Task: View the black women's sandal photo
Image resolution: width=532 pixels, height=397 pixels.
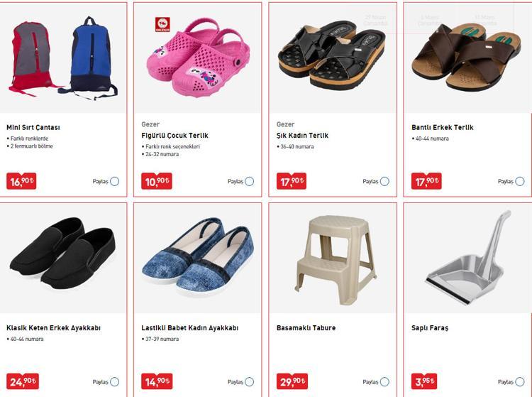Action: point(331,55)
